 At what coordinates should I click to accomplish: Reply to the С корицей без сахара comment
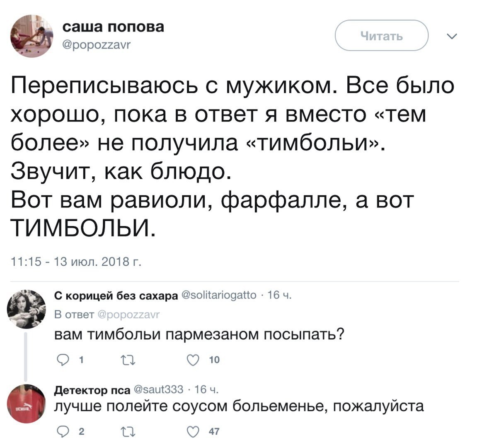(63, 360)
